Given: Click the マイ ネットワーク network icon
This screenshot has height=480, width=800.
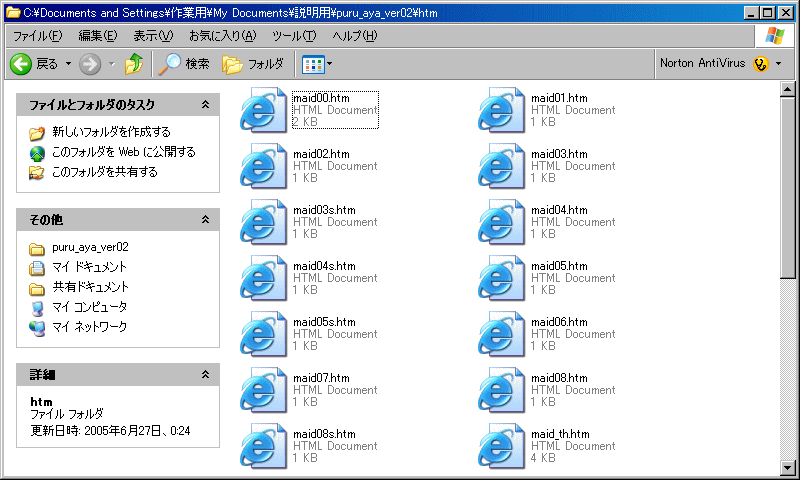Looking at the screenshot, I should [37, 328].
